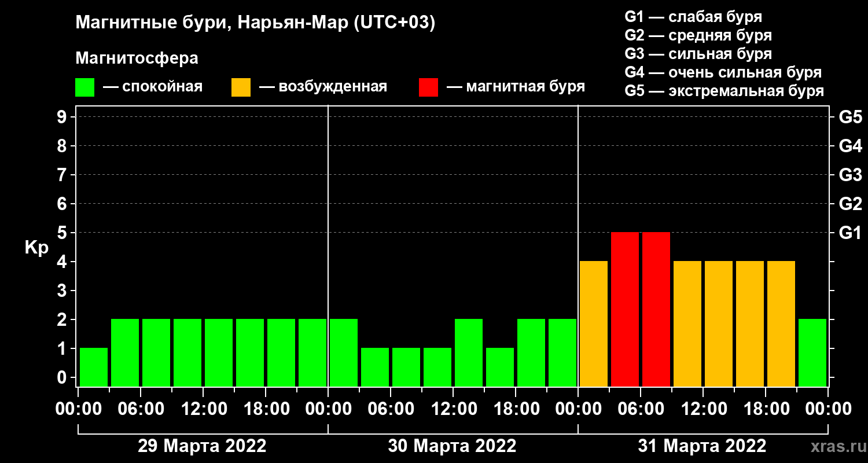Click the 18:00 time label for 29 Марта
Screen dimensions: 868x463
[x=266, y=409]
